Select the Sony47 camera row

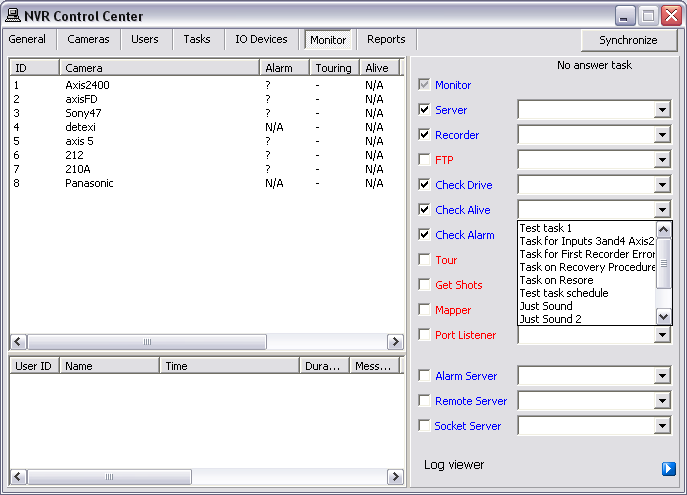tap(206, 113)
